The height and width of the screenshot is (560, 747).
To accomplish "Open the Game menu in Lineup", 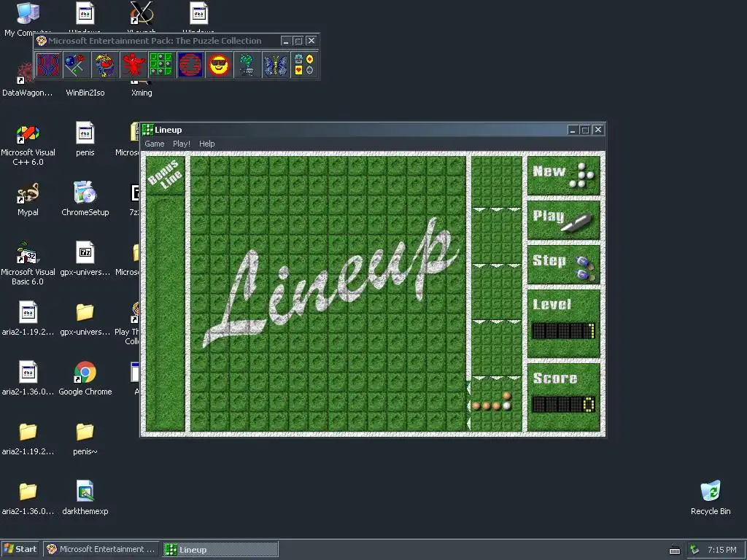I will (x=155, y=144).
